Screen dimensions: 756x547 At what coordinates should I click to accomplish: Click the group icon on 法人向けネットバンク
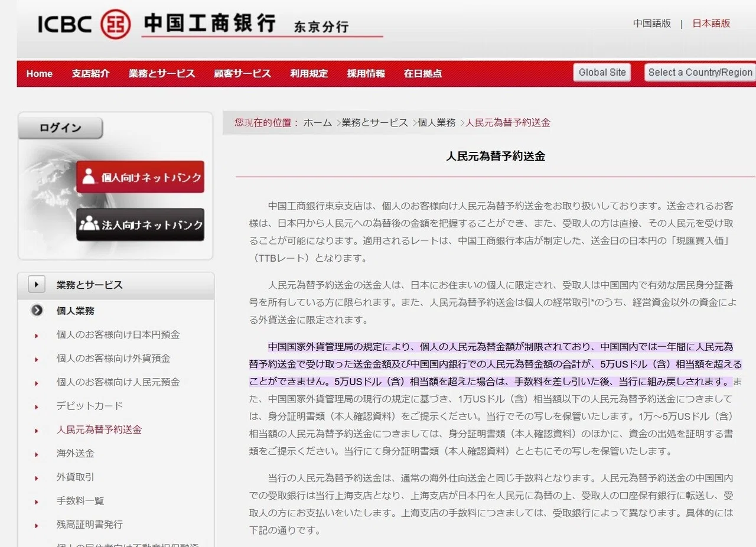[89, 224]
